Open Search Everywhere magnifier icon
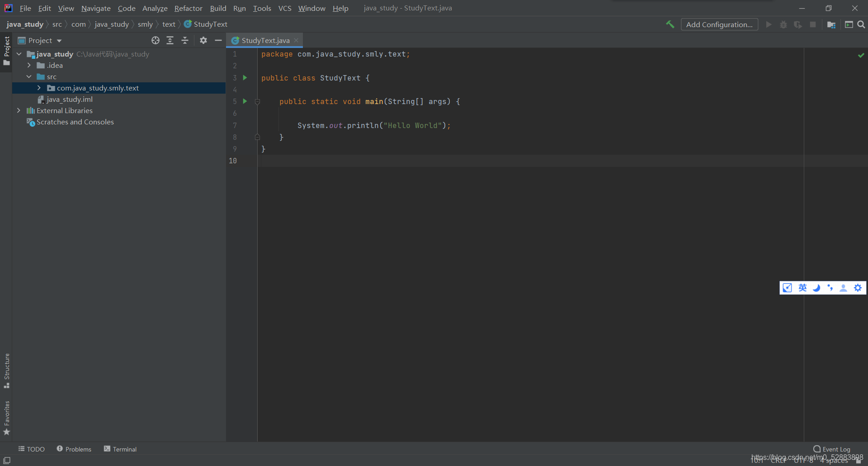Image resolution: width=868 pixels, height=466 pixels. 861,24
